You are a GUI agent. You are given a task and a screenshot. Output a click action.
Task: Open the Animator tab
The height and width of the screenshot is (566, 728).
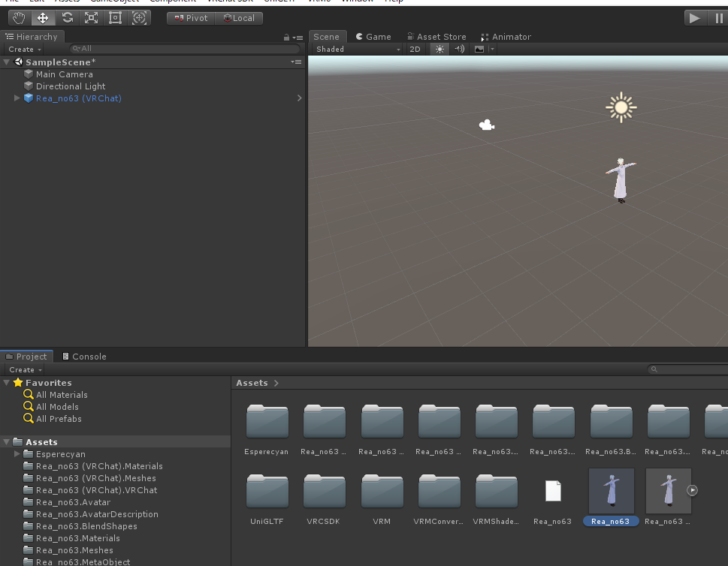coord(506,37)
